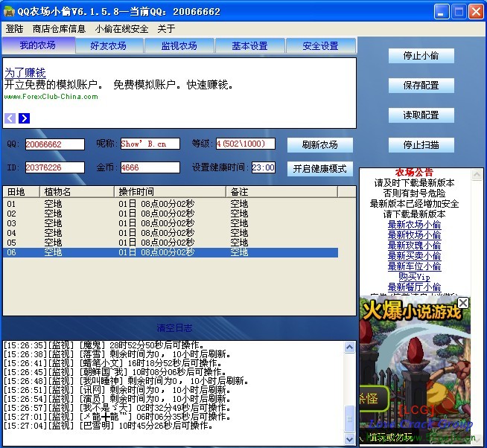Click the 保存配置 button

tap(421, 86)
